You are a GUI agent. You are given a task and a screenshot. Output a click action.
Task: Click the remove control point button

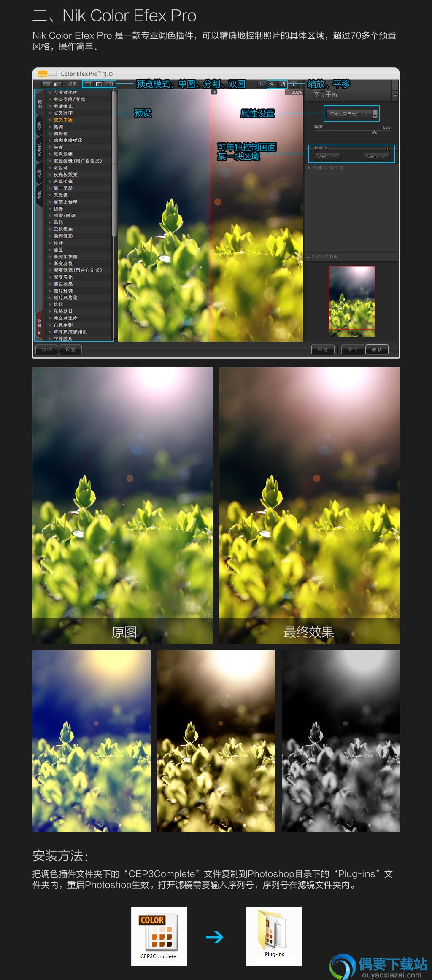327,157
